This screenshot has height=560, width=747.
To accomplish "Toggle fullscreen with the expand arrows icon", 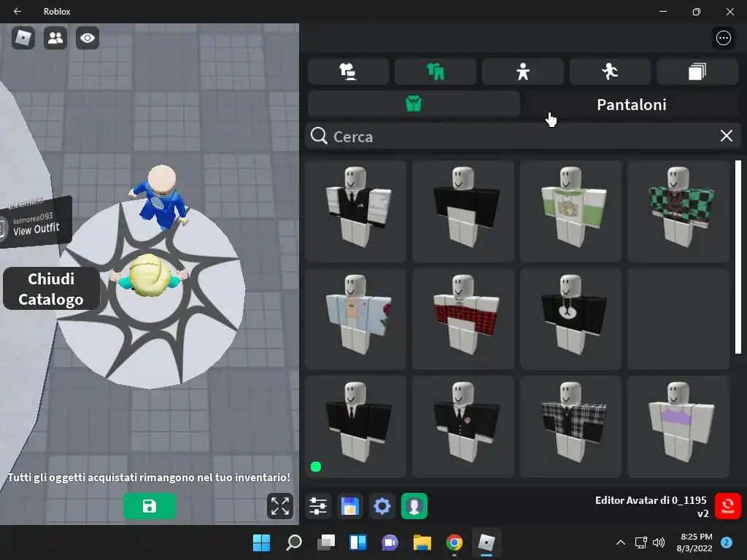I will pyautogui.click(x=279, y=506).
